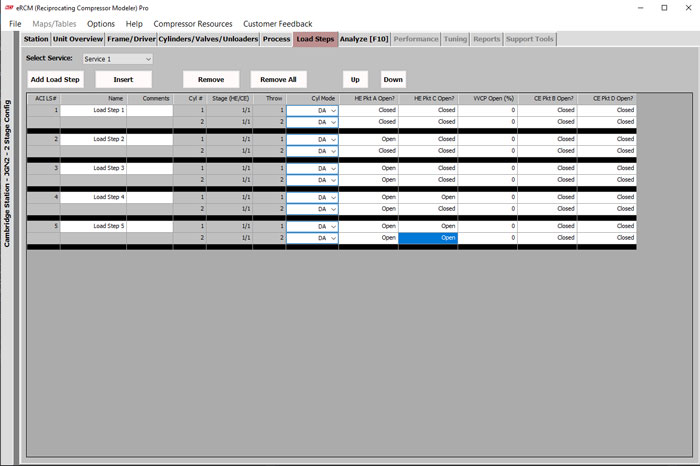Image resolution: width=700 pixels, height=466 pixels.
Task: Select the Load Step 3 name field
Action: tap(93, 168)
